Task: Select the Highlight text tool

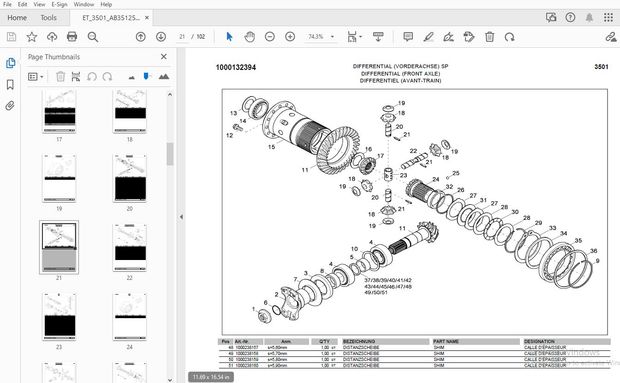Action: click(x=428, y=37)
